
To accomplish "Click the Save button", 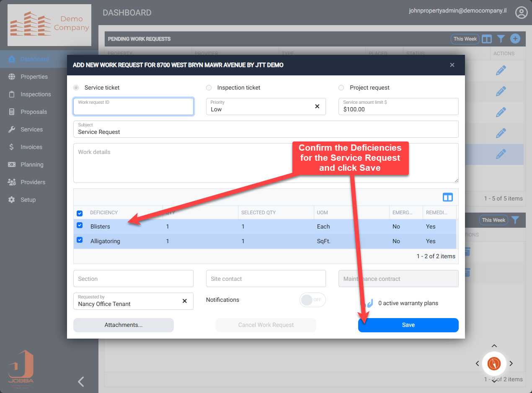I will click(408, 325).
